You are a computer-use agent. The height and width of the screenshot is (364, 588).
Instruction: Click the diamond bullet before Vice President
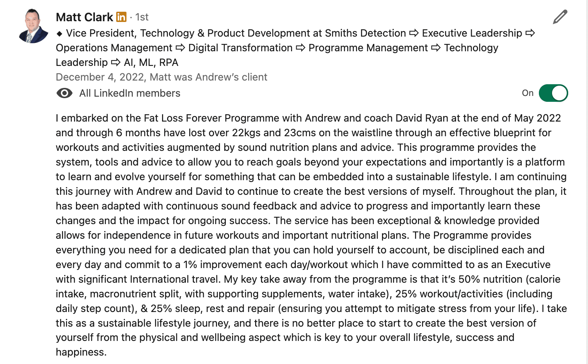coord(59,34)
